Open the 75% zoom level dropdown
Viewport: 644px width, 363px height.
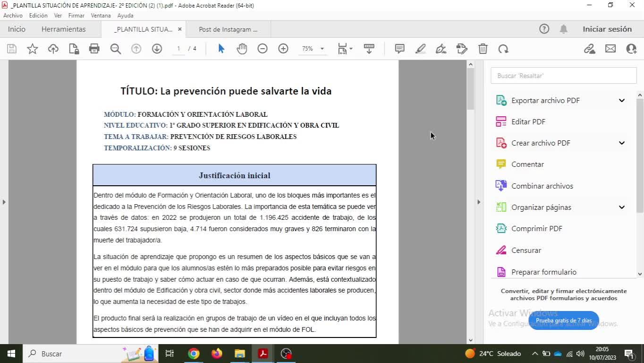pyautogui.click(x=322, y=49)
